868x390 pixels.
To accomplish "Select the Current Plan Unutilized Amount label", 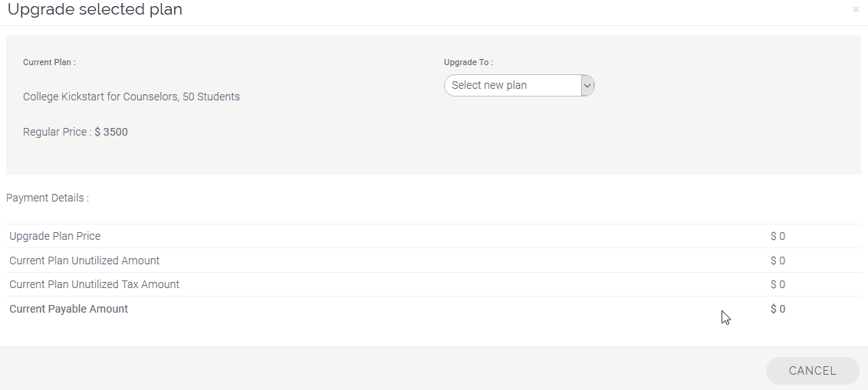I will (84, 261).
